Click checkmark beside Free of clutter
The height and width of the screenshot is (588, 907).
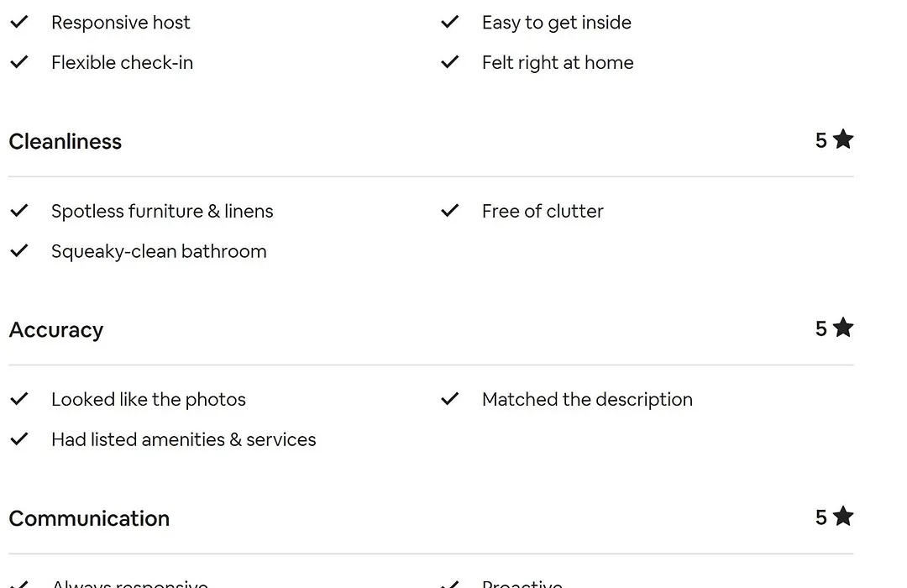point(449,211)
